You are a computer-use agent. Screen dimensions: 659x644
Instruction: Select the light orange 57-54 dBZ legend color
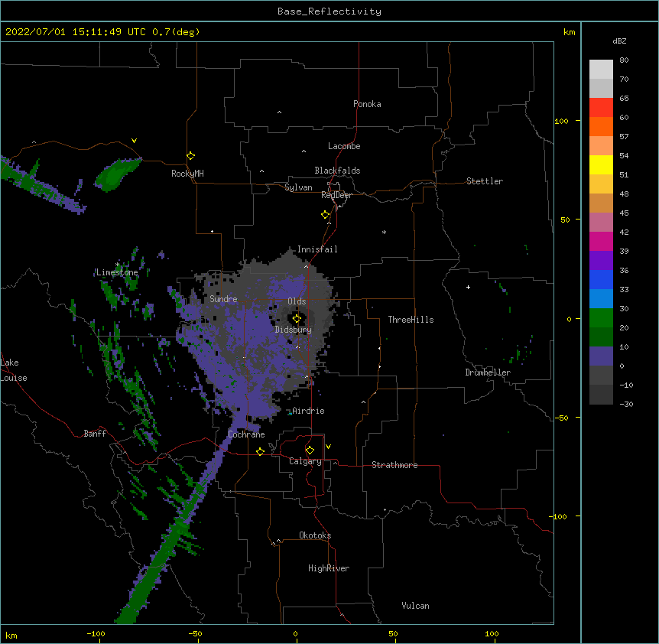(601, 145)
